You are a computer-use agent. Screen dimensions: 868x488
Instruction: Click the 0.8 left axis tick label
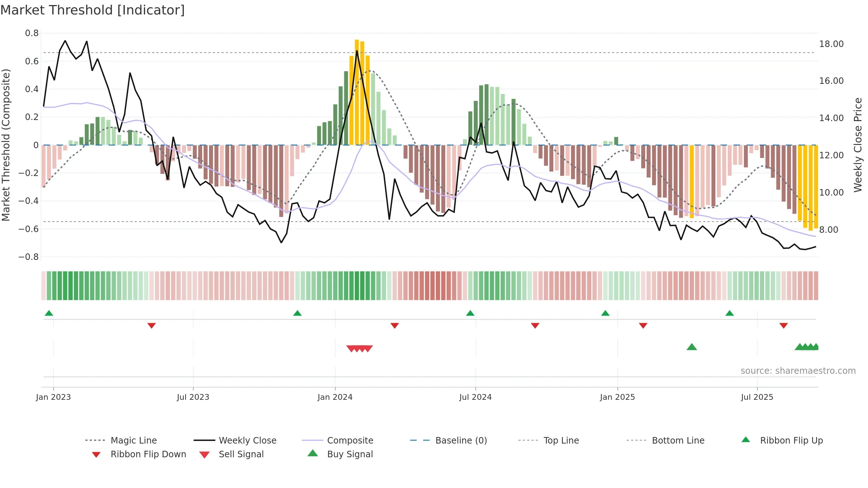[32, 33]
